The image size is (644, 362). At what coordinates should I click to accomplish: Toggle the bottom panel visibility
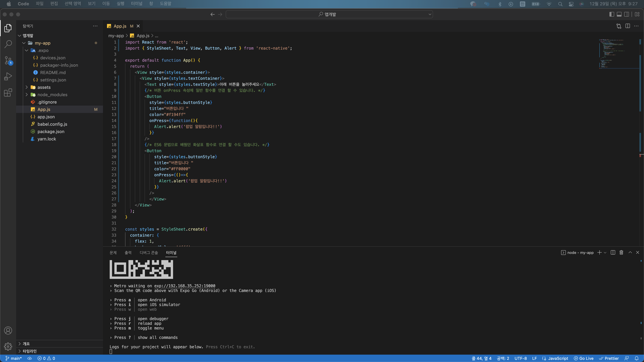pos(619,14)
